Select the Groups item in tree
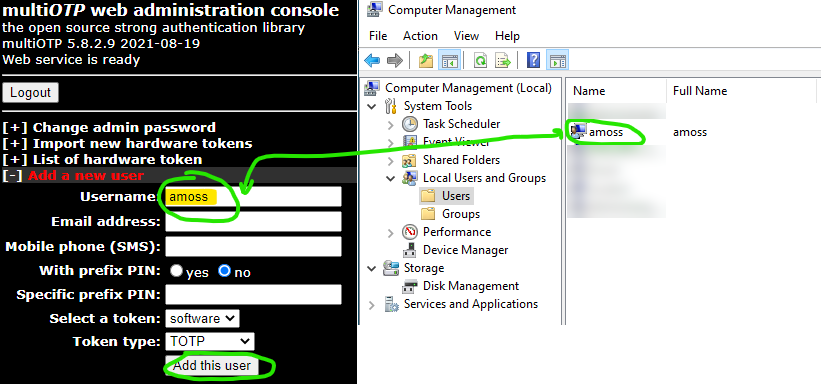 click(461, 214)
